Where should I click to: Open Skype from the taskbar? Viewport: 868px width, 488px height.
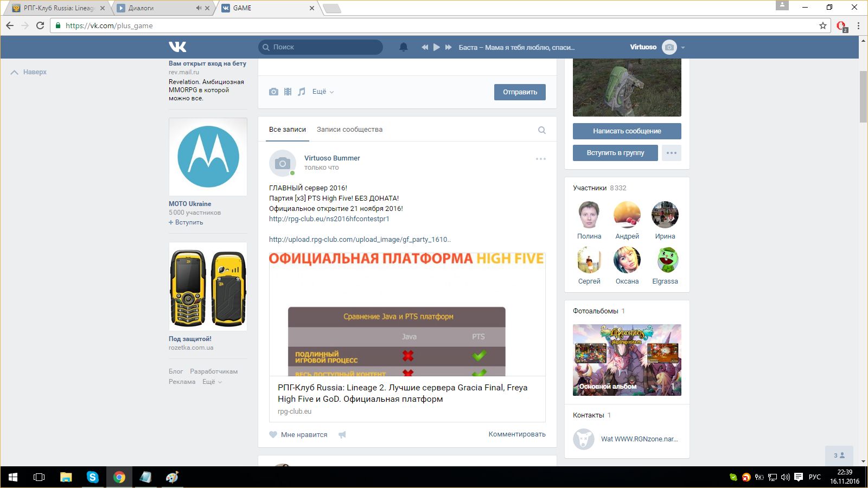[93, 477]
